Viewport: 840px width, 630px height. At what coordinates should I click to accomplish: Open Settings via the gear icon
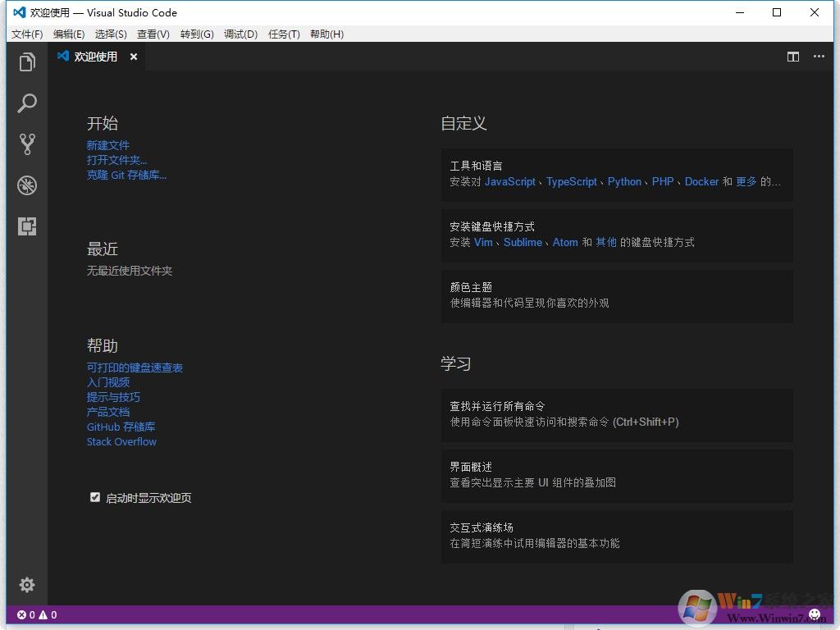pyautogui.click(x=27, y=585)
